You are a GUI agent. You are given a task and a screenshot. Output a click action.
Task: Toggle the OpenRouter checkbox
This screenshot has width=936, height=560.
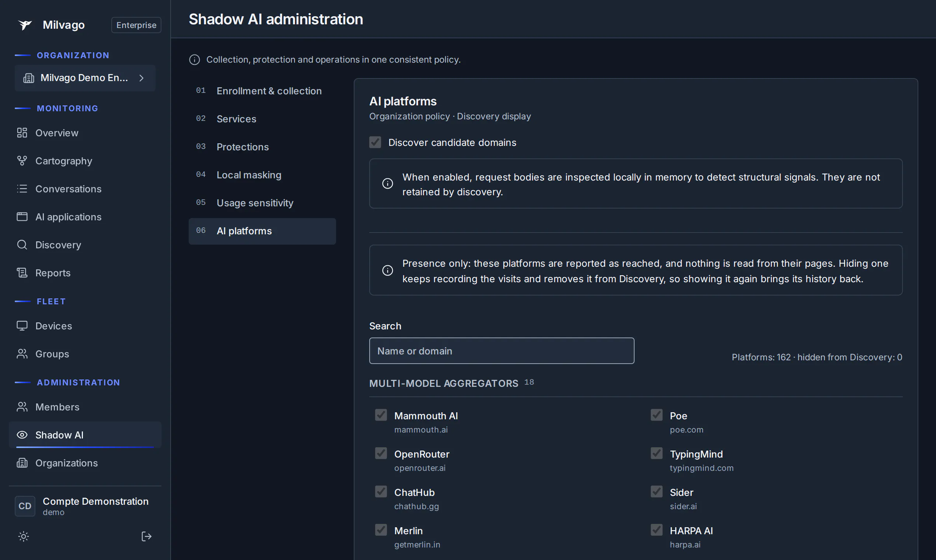coord(381,454)
